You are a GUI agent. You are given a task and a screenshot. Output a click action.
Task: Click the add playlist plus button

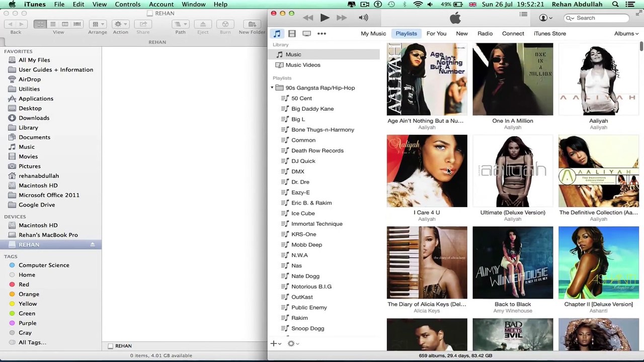[x=276, y=343]
